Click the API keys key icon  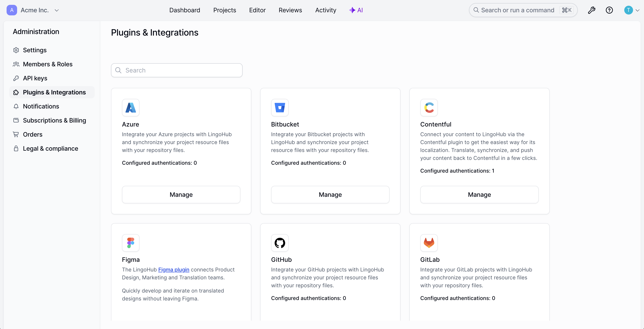(x=16, y=78)
